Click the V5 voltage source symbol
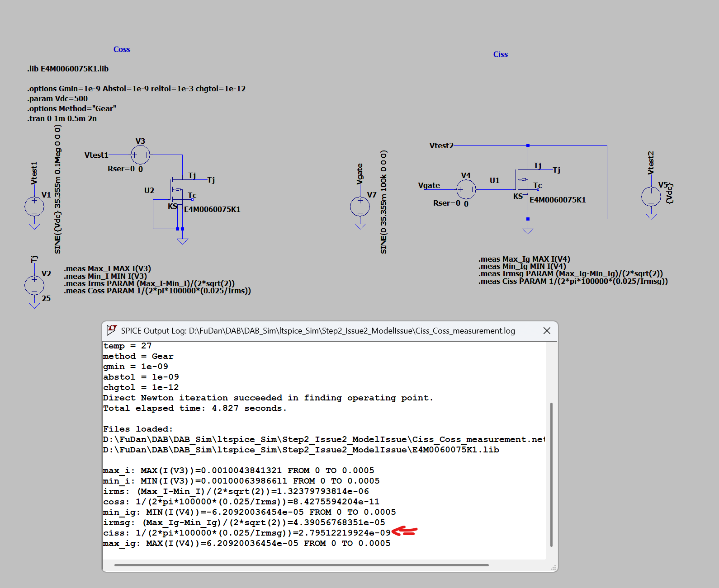 pyautogui.click(x=651, y=197)
